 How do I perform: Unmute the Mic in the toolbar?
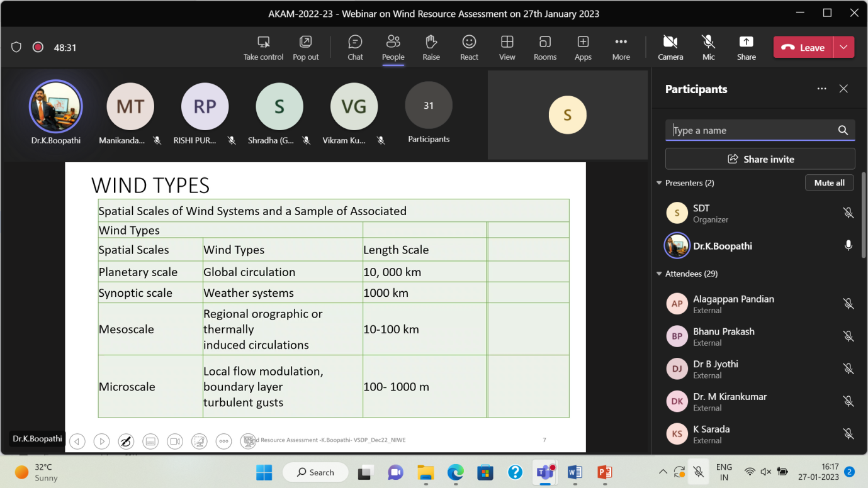pyautogui.click(x=708, y=47)
